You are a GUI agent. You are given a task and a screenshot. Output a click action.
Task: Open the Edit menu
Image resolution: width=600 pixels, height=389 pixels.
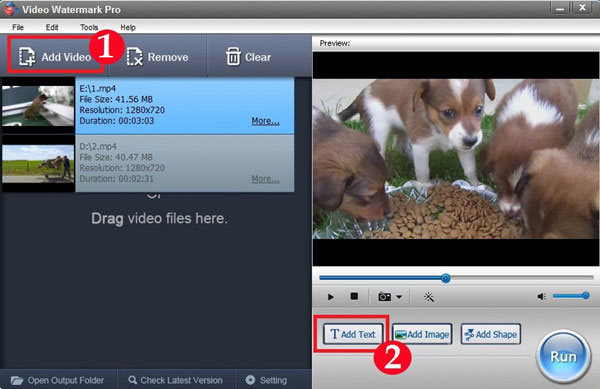[52, 27]
